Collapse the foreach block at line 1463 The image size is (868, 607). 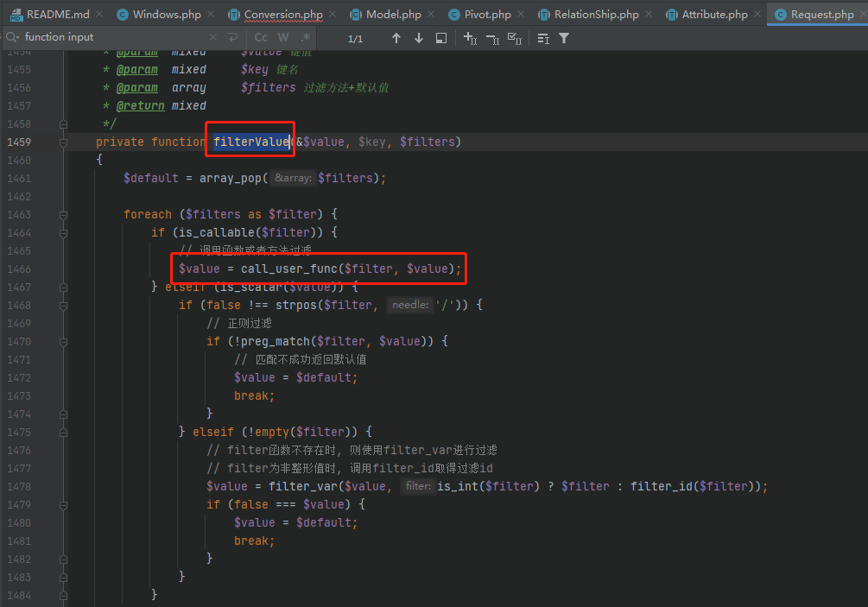[62, 214]
